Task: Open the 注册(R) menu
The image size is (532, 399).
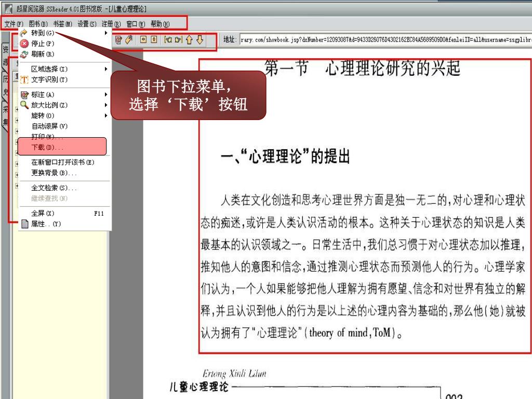Action: click(x=111, y=24)
